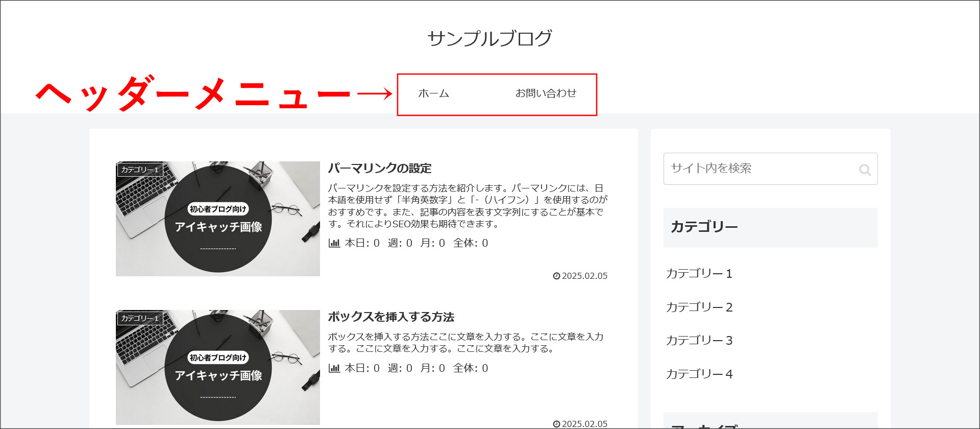980x429 pixels.
Task: Select カテゴリー2 in the sidebar
Action: click(699, 307)
